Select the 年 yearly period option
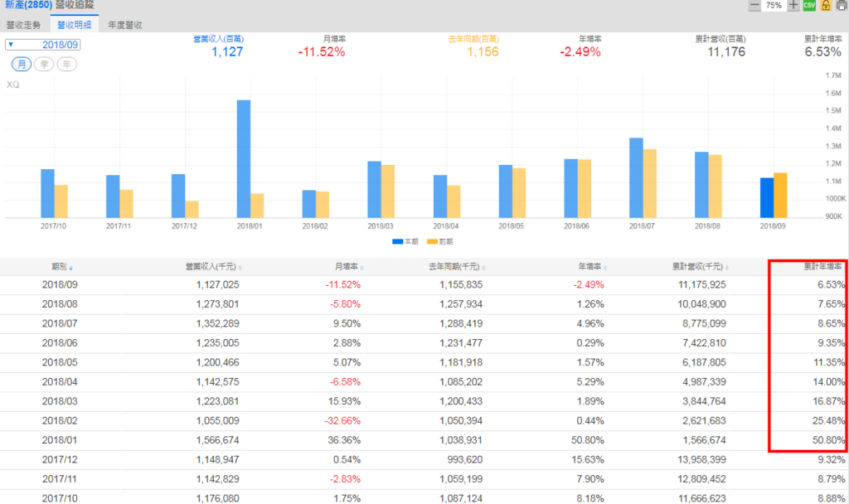This screenshot has width=849, height=504. (66, 65)
